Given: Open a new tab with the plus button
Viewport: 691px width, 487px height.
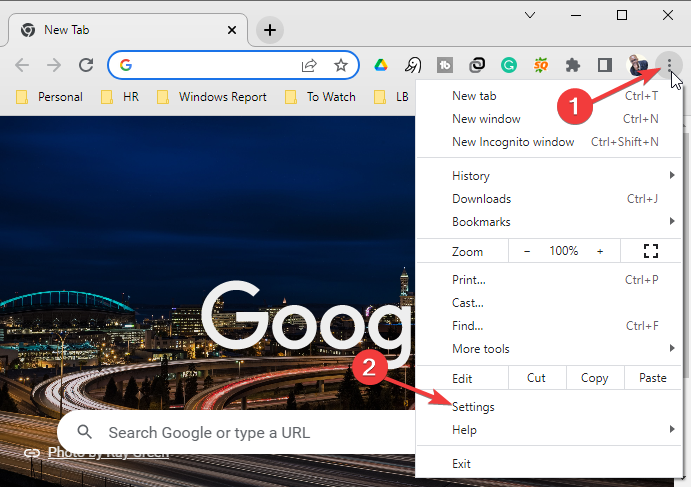Looking at the screenshot, I should point(270,30).
